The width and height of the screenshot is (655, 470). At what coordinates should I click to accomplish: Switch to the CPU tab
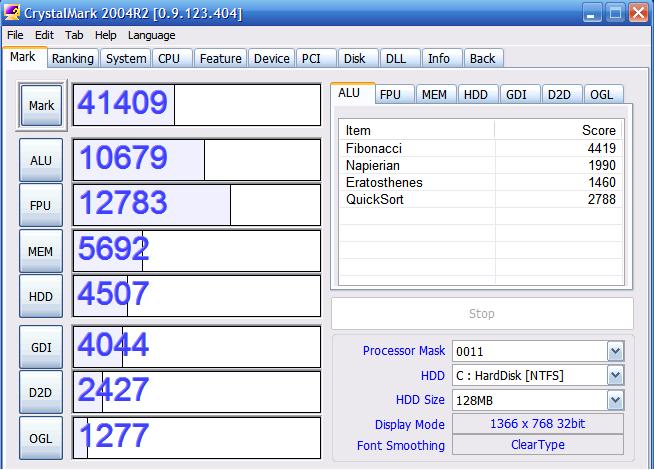coord(172,58)
